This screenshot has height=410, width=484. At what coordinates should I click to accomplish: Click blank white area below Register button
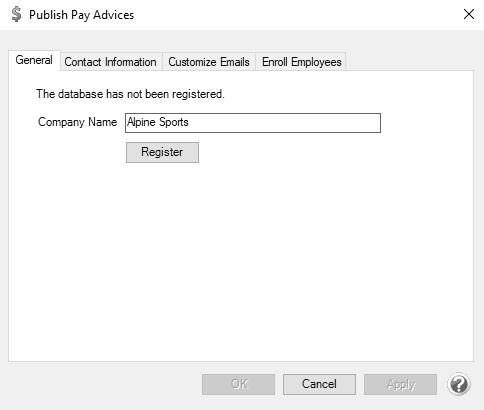coord(240,260)
